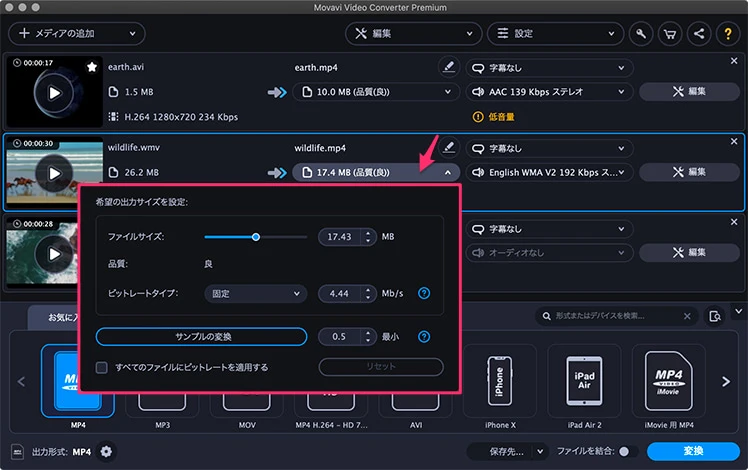Image resolution: width=748 pixels, height=470 pixels.
Task: Open the bitrate type 固定 dropdown
Action: [x=255, y=294]
